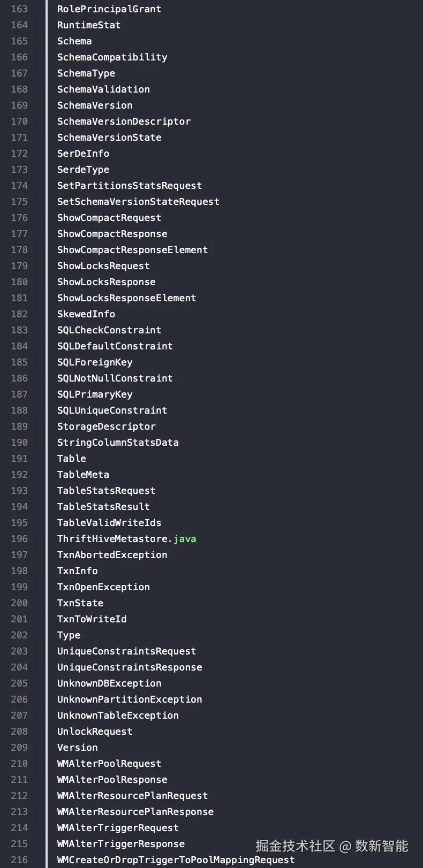
Task: Click the TxnAbortedException text
Action: pyautogui.click(x=112, y=555)
